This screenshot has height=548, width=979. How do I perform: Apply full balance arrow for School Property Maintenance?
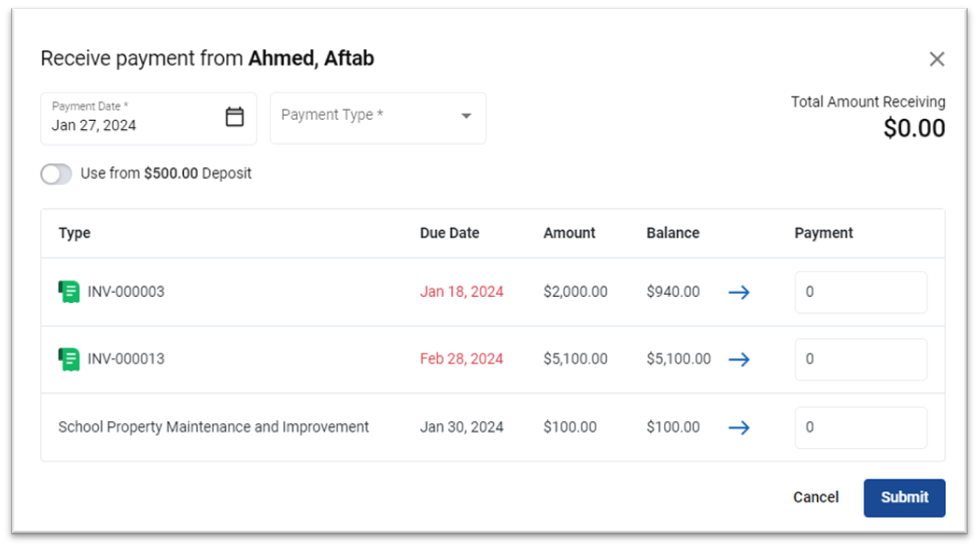[x=739, y=428]
